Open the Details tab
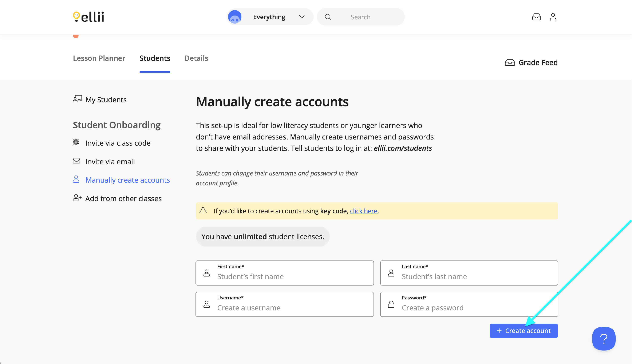Screen dimensions: 632x364 [196, 58]
